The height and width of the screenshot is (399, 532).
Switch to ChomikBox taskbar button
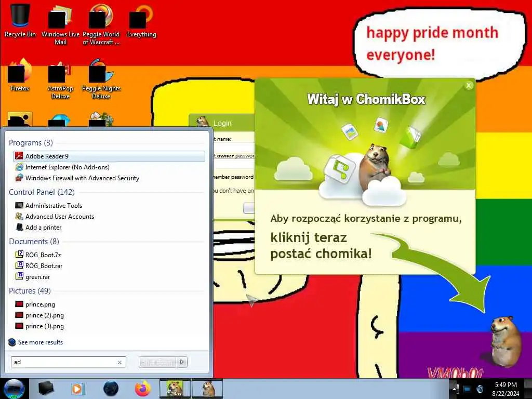tap(175, 389)
